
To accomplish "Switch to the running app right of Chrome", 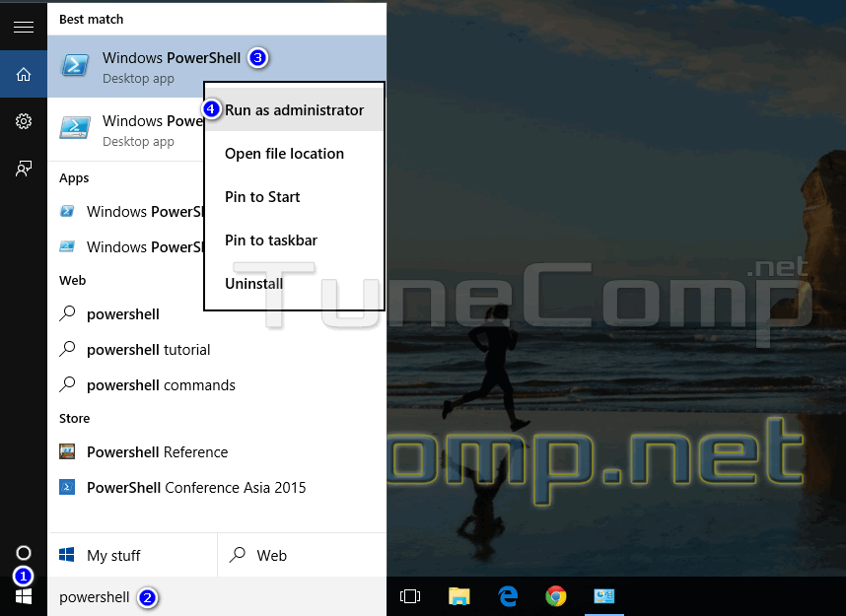I will coord(604,596).
